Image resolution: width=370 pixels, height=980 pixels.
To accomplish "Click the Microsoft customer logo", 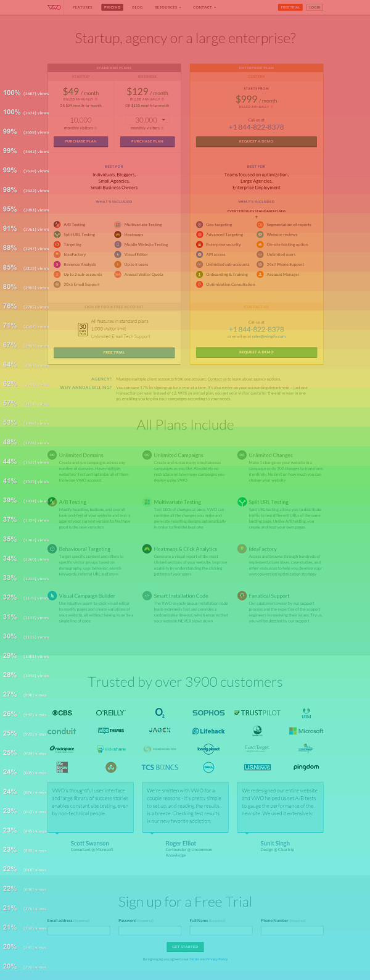I will (306, 731).
